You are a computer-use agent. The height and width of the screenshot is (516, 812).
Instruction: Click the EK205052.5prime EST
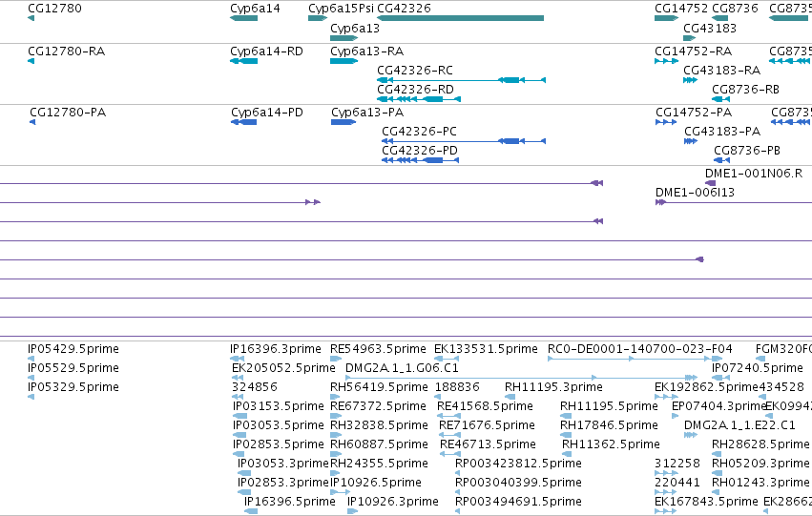[x=238, y=378]
